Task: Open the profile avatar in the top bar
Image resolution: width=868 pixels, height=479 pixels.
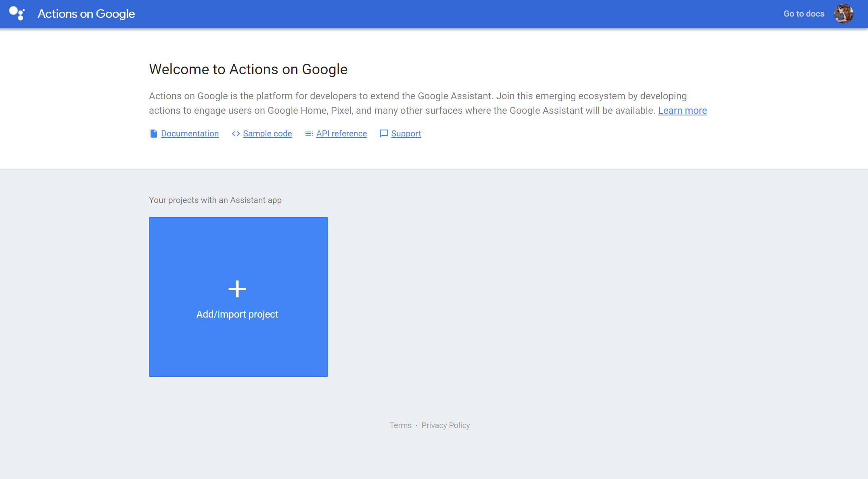Action: (843, 13)
